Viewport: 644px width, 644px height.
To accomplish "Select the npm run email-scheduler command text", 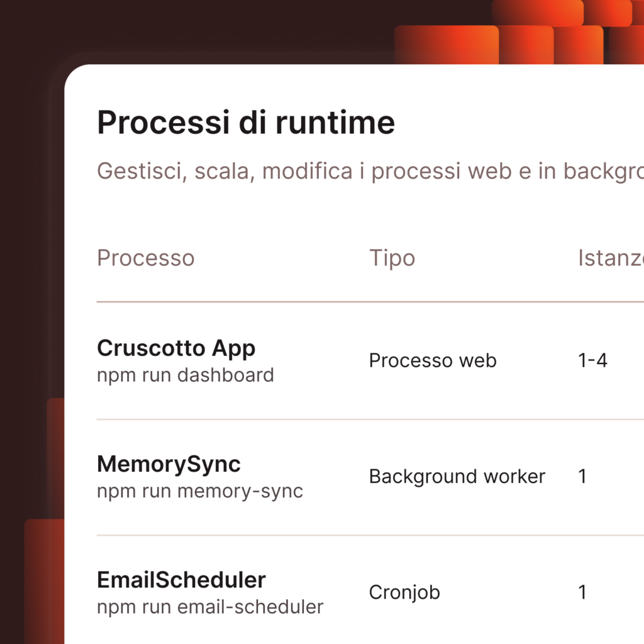I will click(209, 607).
